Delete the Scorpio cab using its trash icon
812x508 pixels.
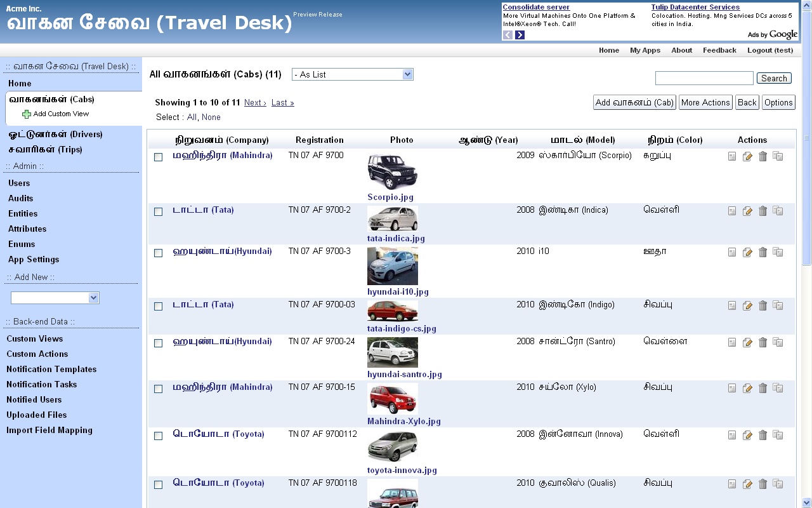point(763,156)
